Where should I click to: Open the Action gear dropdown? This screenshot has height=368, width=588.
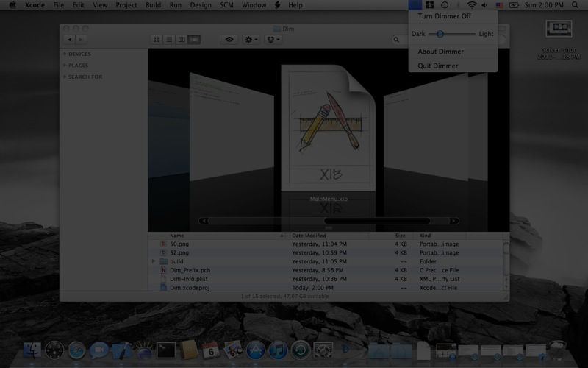(251, 40)
